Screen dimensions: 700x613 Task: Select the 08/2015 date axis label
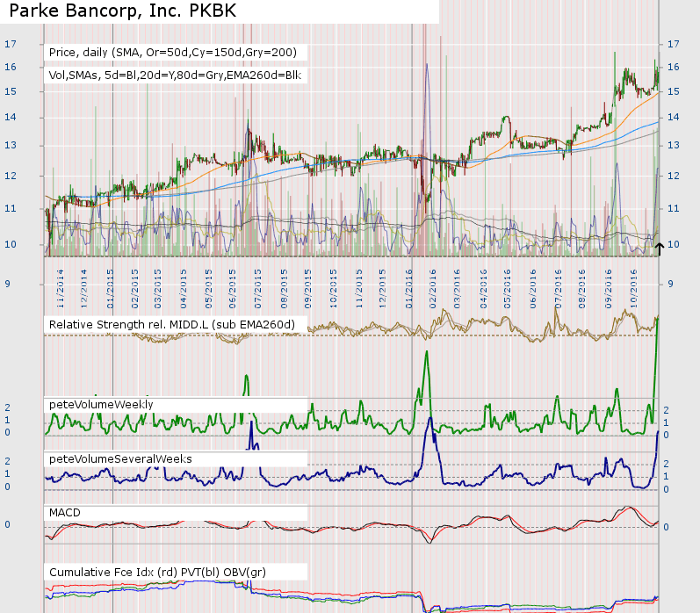[284, 289]
